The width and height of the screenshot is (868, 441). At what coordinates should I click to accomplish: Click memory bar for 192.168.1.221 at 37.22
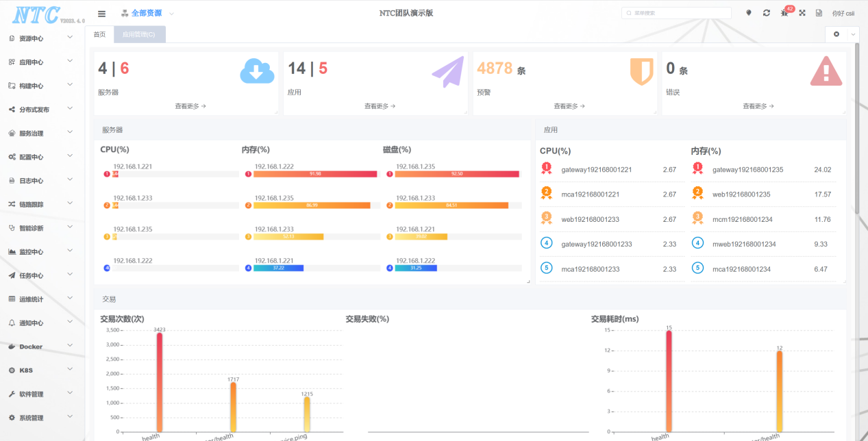(x=278, y=268)
